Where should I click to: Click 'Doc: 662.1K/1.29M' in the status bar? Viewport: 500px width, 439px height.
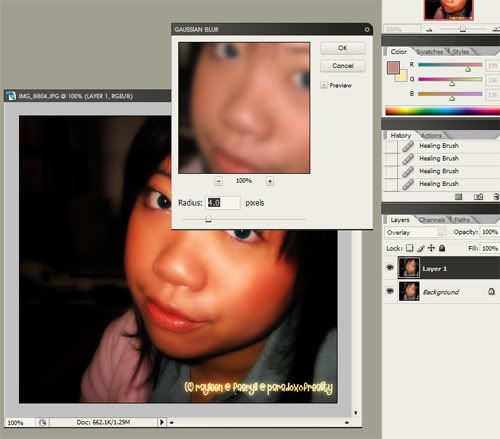click(x=103, y=422)
